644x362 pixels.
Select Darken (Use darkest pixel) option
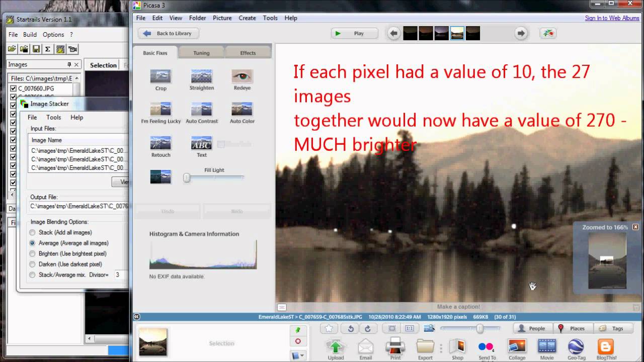coord(33,264)
